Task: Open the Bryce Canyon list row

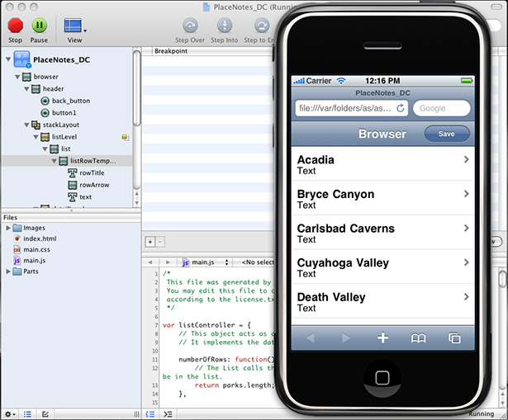Action: pyautogui.click(x=383, y=198)
